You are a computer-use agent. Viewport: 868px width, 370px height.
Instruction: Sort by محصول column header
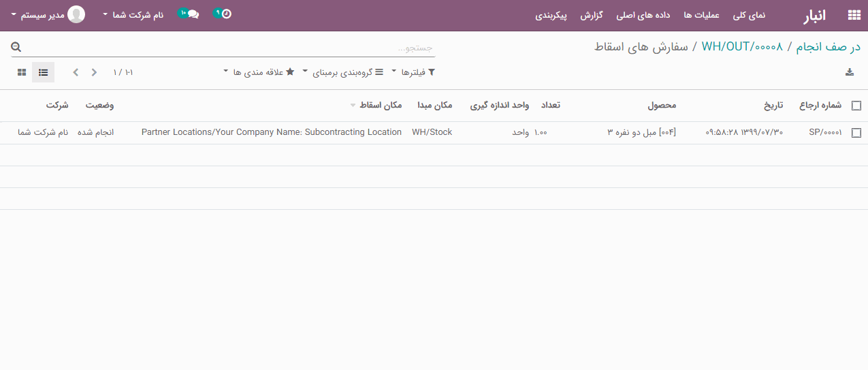pos(662,105)
